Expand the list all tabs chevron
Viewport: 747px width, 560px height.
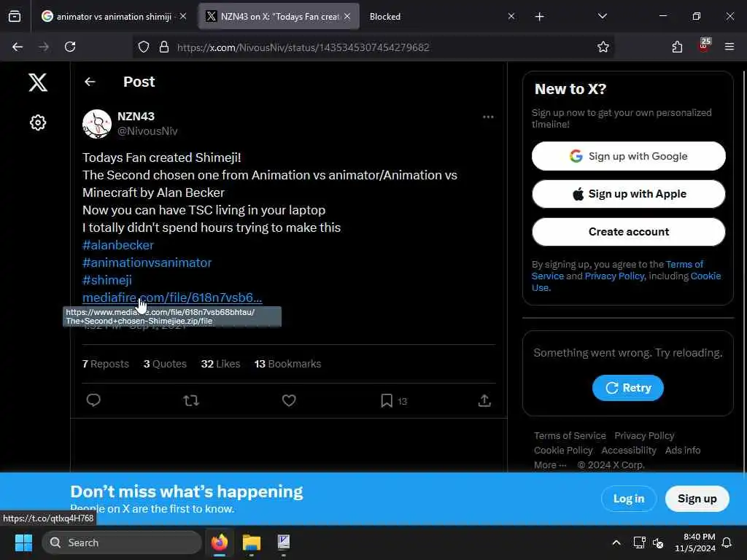point(602,16)
